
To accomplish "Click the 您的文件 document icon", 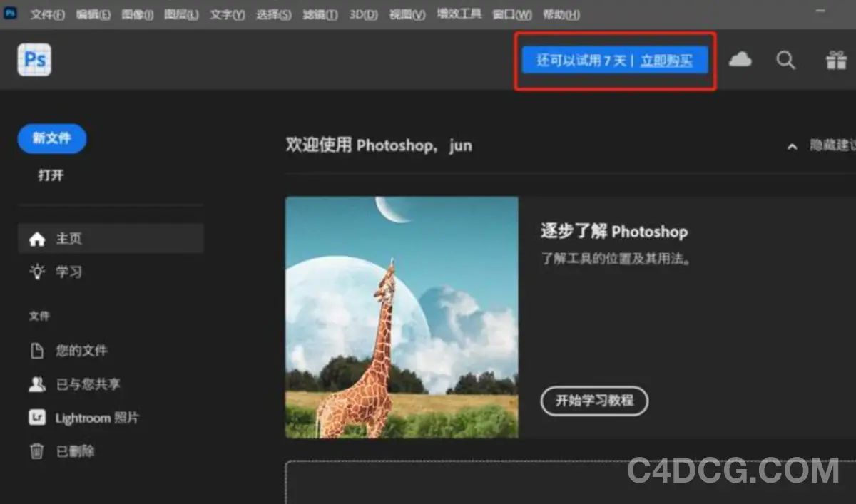I will [37, 350].
